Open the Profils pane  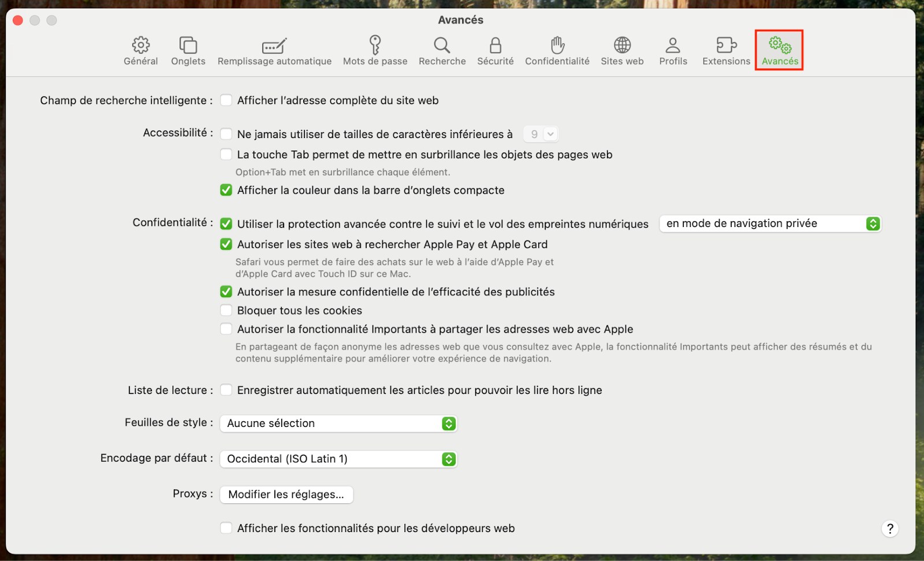click(672, 50)
